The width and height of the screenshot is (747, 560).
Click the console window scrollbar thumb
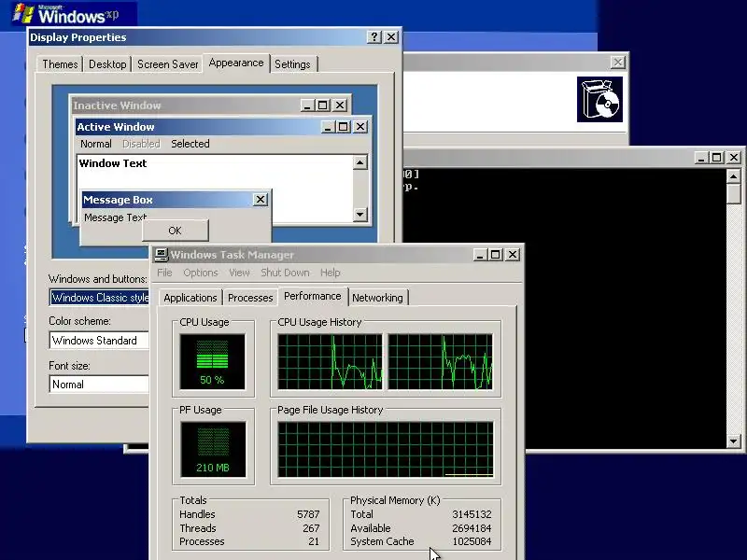pos(734,194)
